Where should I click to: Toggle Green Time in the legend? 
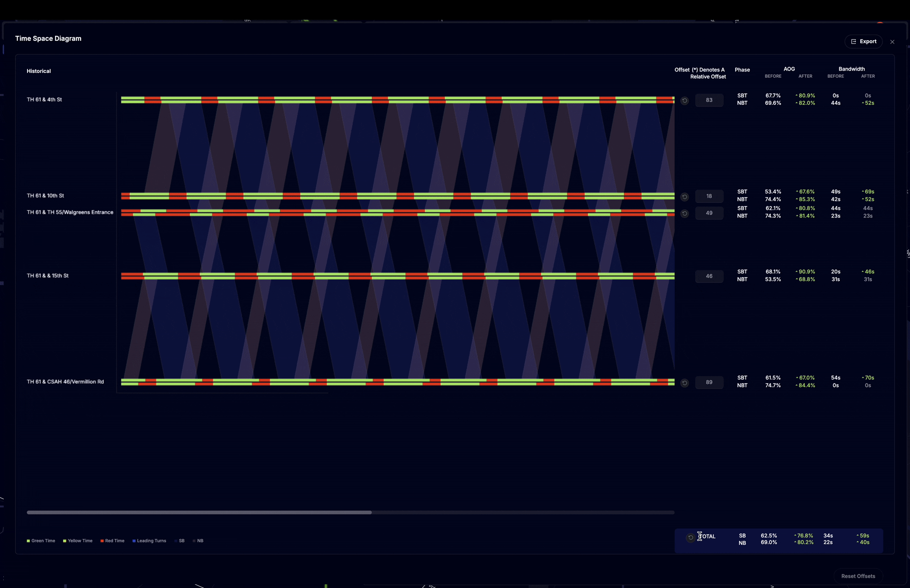41,541
